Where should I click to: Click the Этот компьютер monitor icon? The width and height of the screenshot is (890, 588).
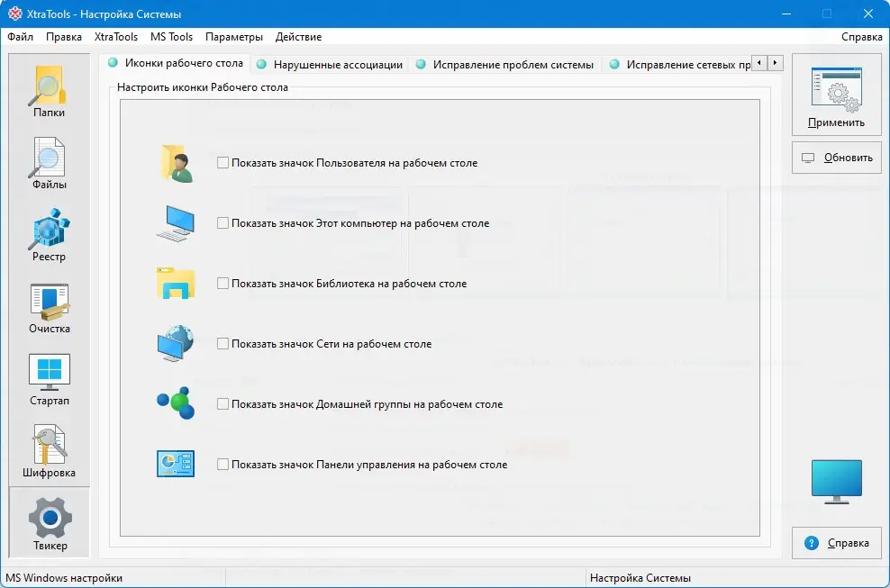coord(176,223)
